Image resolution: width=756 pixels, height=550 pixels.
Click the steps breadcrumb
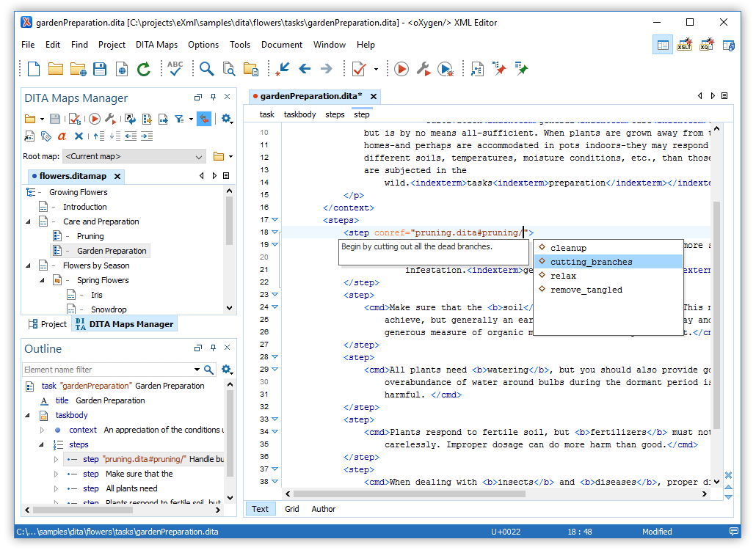tap(335, 114)
